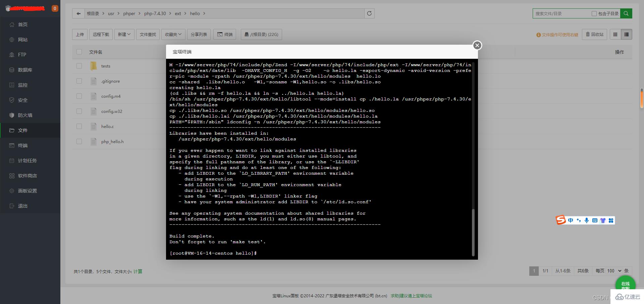This screenshot has width=644, height=304.
Task: Click usr in the breadcrumb path
Action: [x=111, y=13]
